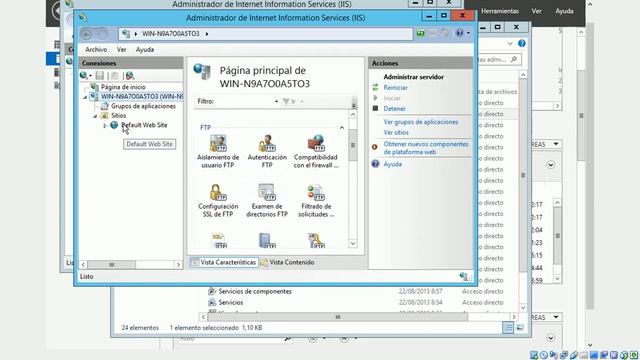The width and height of the screenshot is (640, 360).
Task: Select Default Web Site in tree
Action: click(144, 125)
